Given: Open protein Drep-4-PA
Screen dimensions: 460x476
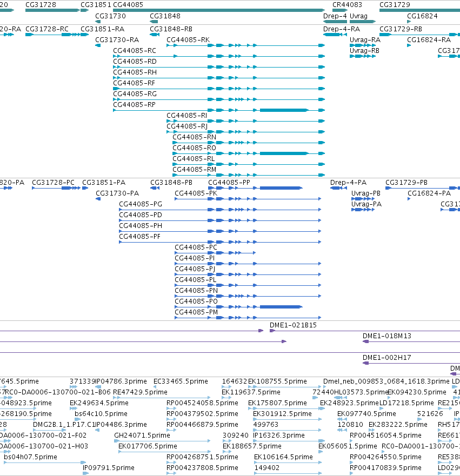Looking at the screenshot, I should click(x=348, y=183).
